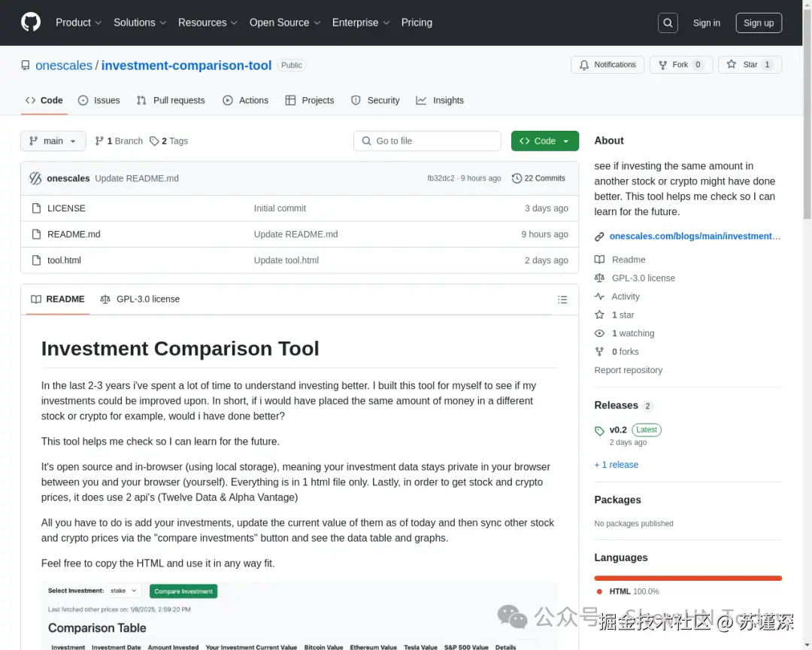Show the + 1 release link
The height and width of the screenshot is (650, 812).
point(617,465)
